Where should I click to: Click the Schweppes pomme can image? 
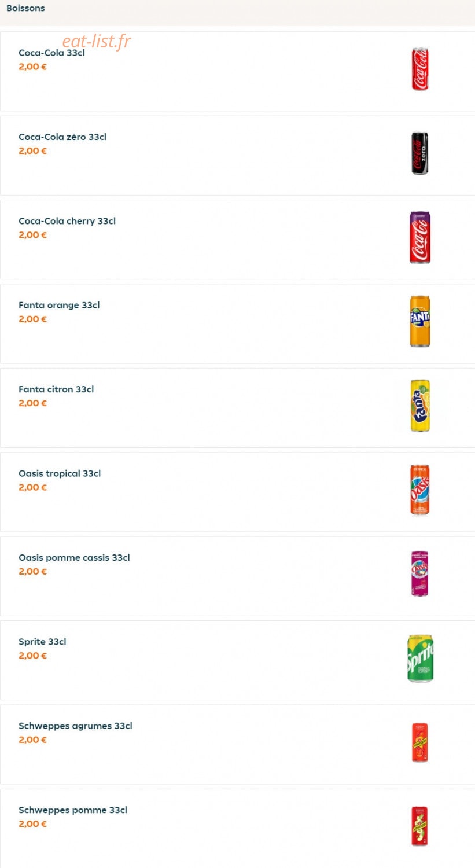point(420,826)
